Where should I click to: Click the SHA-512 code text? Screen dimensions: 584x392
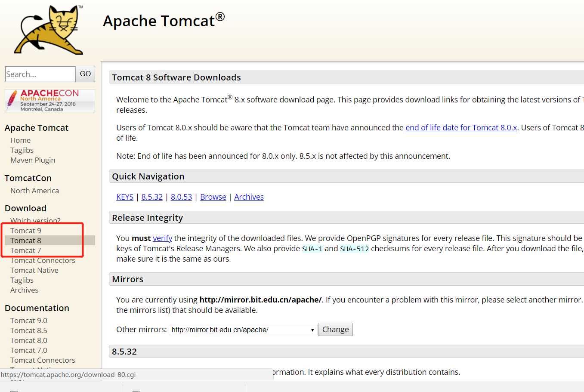point(354,249)
